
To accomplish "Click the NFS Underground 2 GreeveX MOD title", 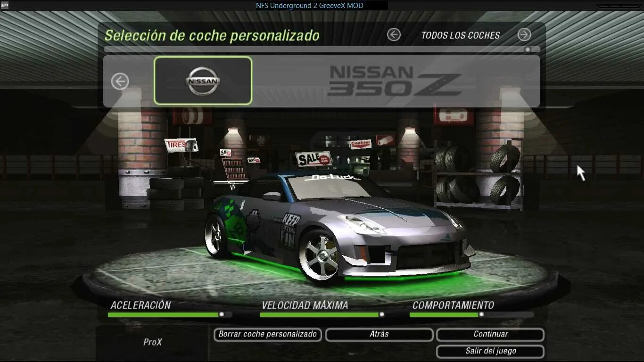I will [x=310, y=6].
